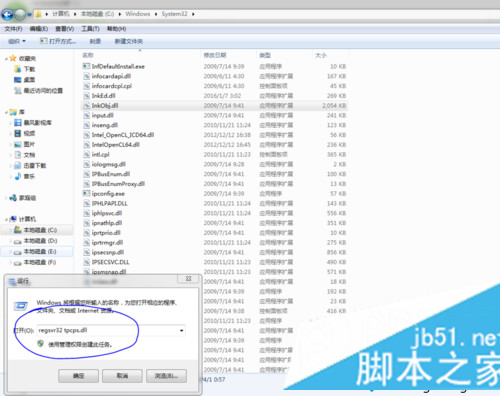Sort files by the 名称 column header
The width and height of the screenshot is (500, 396).
tap(88, 55)
